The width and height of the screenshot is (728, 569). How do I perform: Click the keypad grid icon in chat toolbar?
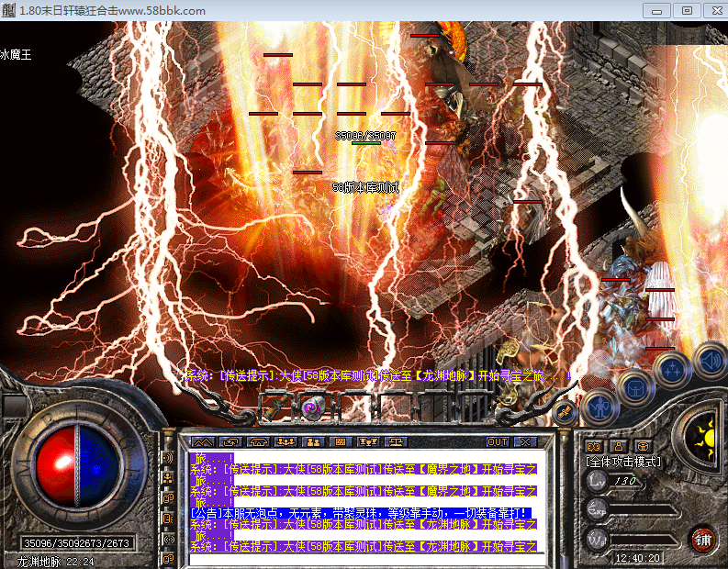(341, 442)
